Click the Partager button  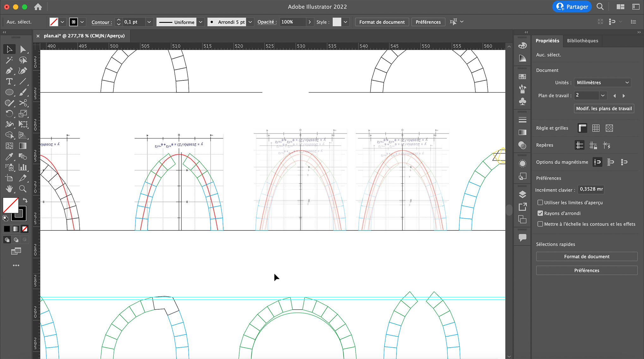[572, 6]
